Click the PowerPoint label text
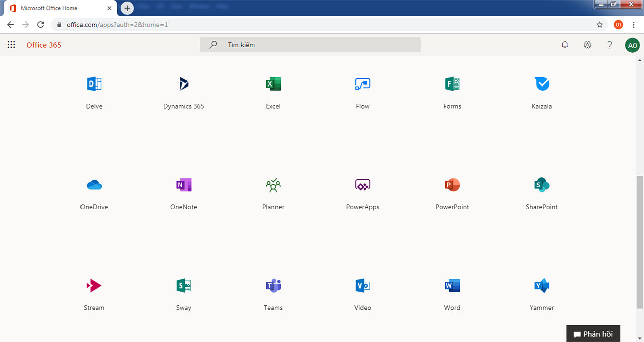The height and width of the screenshot is (342, 644). click(452, 207)
